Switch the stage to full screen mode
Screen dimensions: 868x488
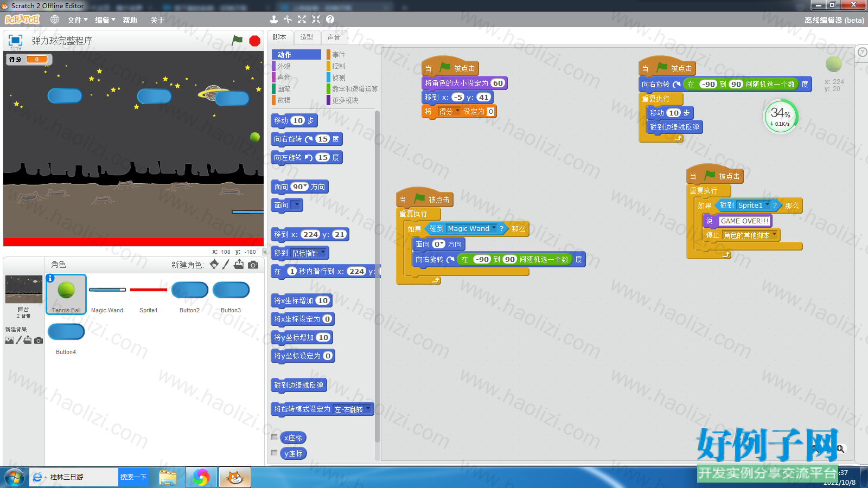15,40
